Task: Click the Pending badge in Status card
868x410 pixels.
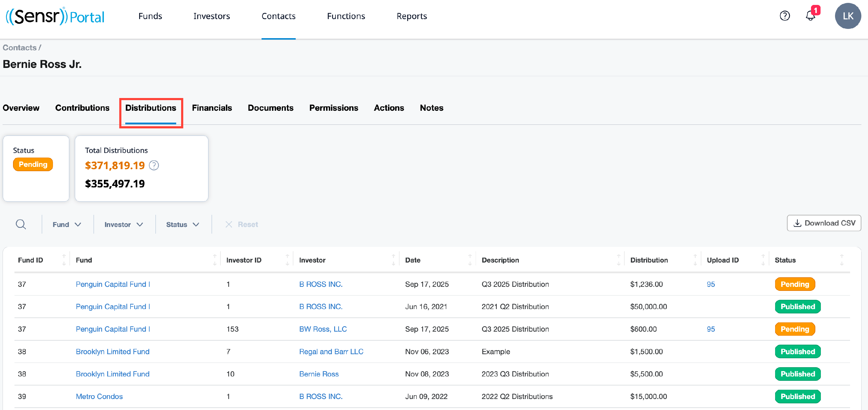Action: [x=33, y=165]
